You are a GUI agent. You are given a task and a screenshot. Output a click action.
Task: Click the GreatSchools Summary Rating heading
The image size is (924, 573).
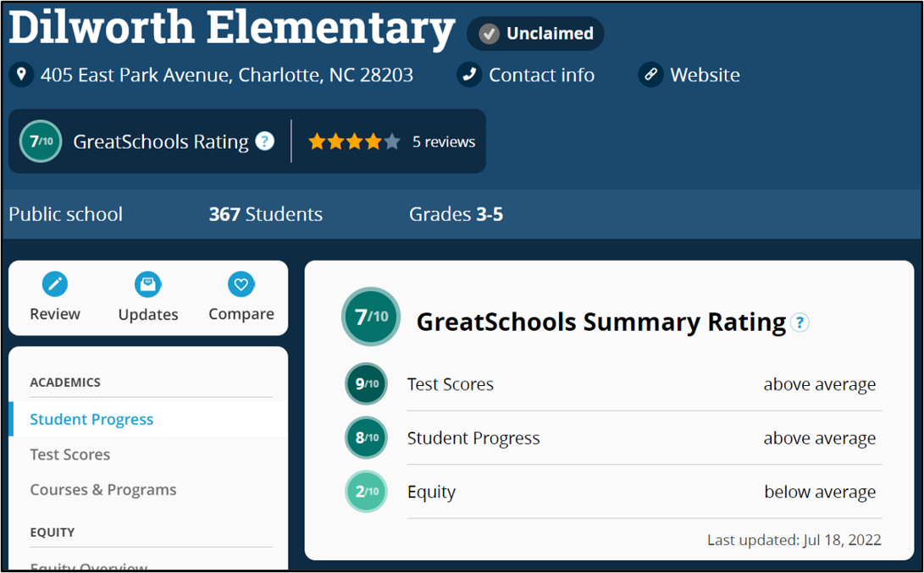(x=601, y=322)
